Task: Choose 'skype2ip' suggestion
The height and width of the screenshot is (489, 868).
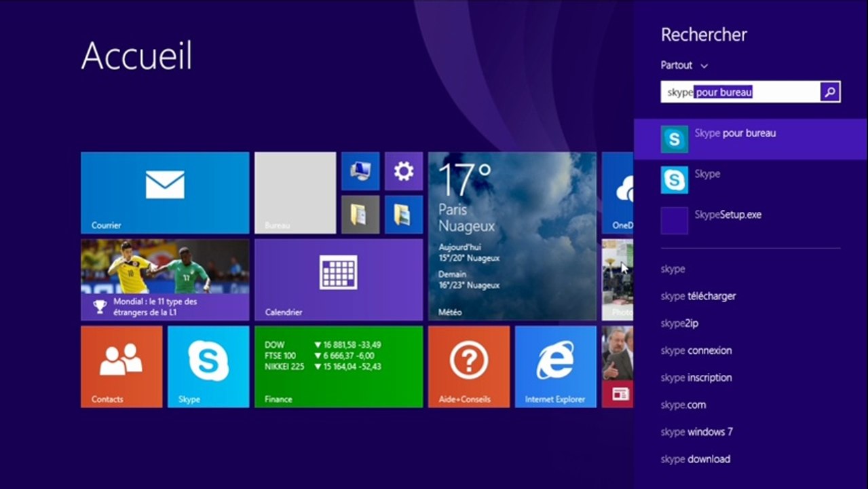Action: [x=679, y=323]
